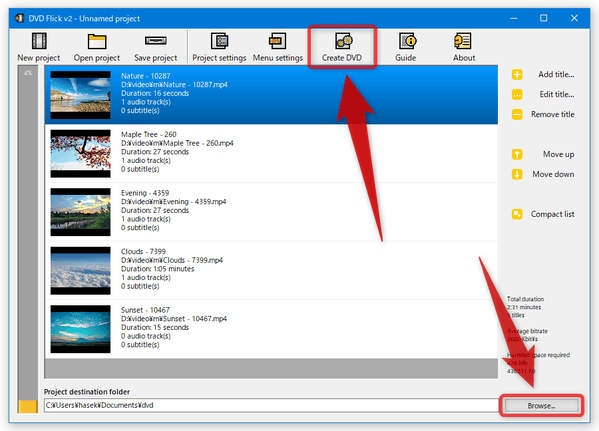Click the DVD Flick app icon in title bar
The height and width of the screenshot is (431, 599).
(19, 18)
